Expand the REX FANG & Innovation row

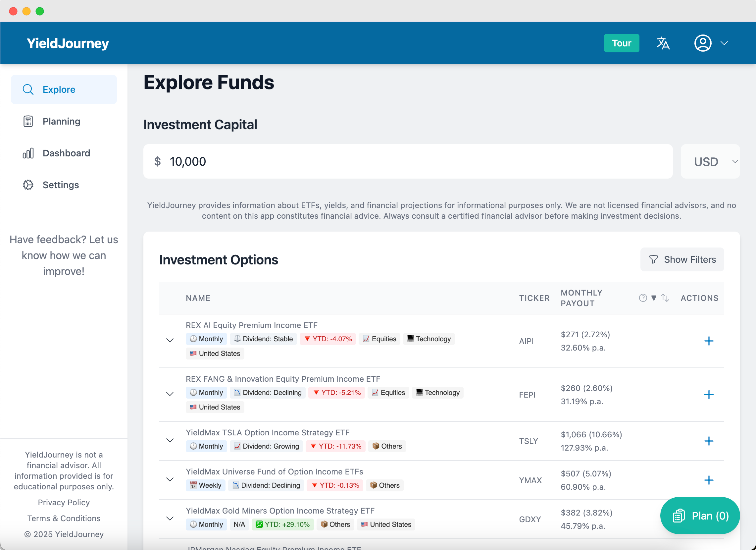(170, 394)
